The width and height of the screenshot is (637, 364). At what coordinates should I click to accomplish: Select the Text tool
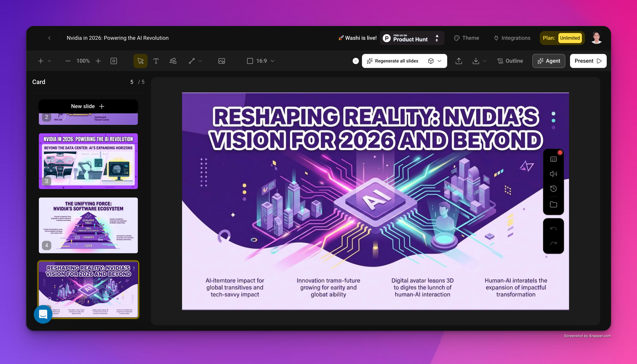(x=156, y=61)
